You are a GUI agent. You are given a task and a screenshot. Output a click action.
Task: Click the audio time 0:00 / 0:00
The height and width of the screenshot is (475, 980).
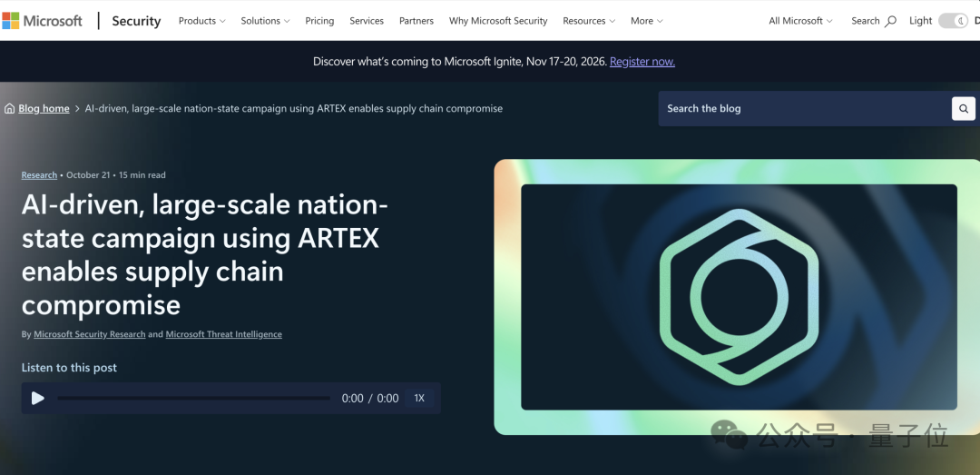[x=370, y=398]
